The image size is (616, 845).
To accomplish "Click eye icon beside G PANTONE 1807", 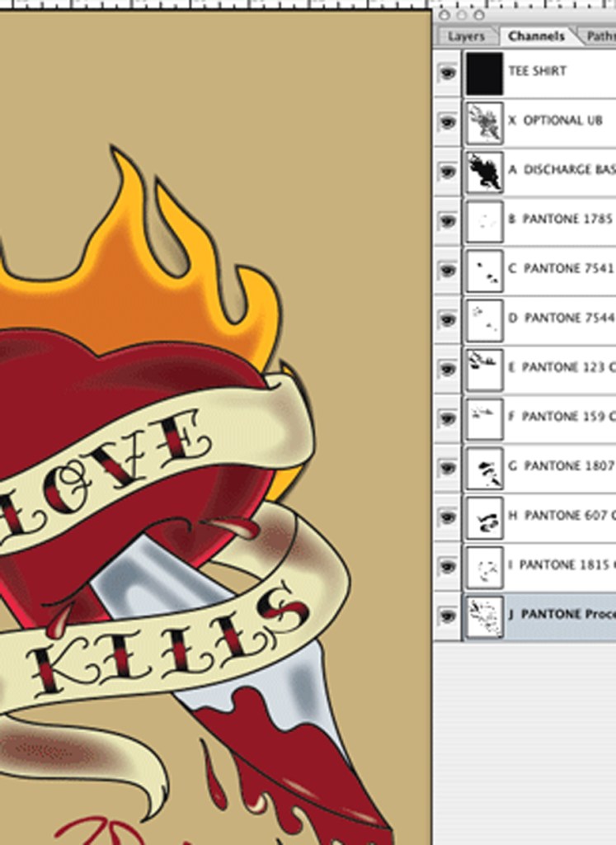I will (x=447, y=468).
